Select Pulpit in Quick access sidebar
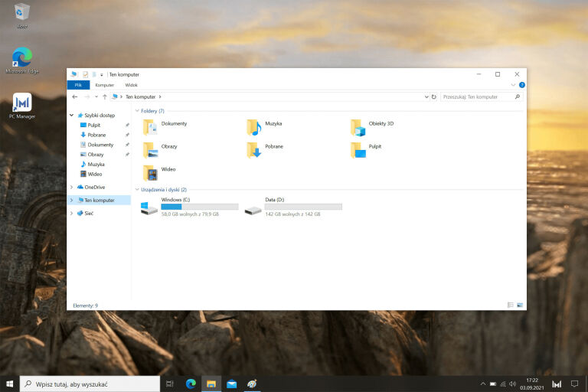The width and height of the screenshot is (588, 392). pos(93,125)
